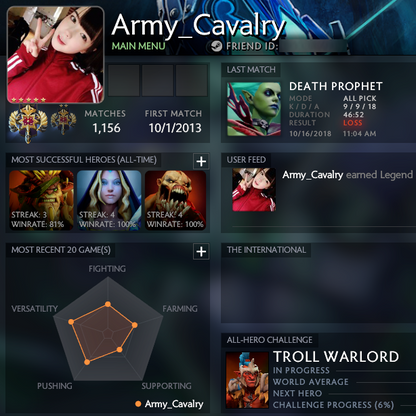Click the Crystal Maiden hero card

(109, 200)
